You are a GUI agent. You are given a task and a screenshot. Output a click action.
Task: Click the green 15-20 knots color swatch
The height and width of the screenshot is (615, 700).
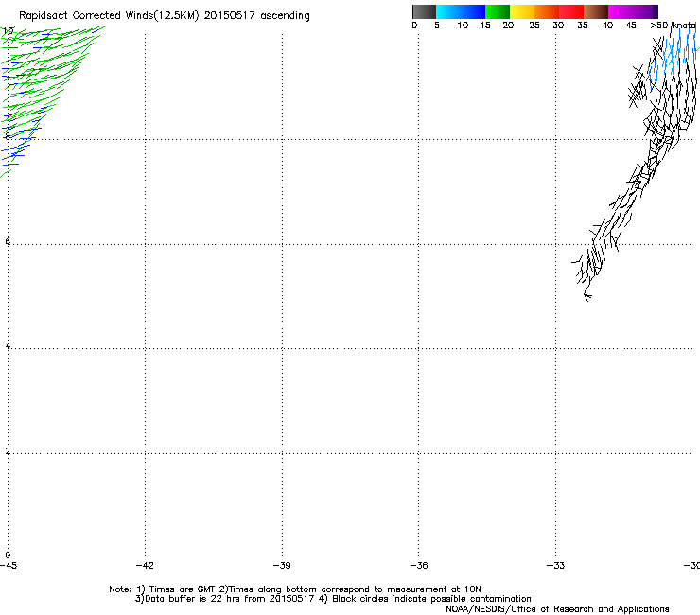(x=498, y=11)
